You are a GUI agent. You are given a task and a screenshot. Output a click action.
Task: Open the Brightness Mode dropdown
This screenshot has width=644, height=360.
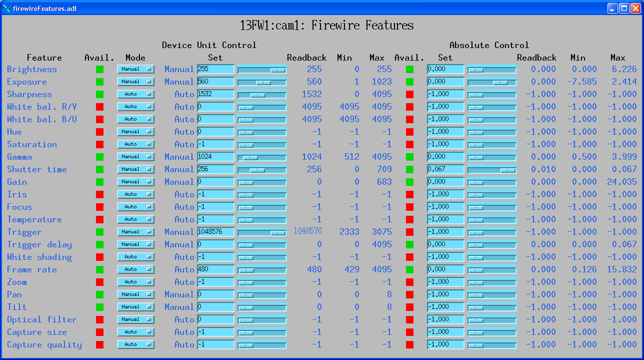point(135,69)
